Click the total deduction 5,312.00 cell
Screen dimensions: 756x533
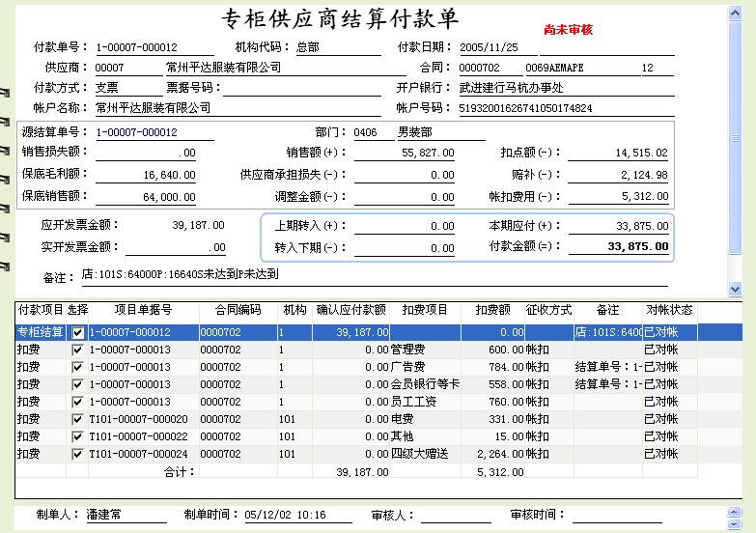(x=492, y=472)
